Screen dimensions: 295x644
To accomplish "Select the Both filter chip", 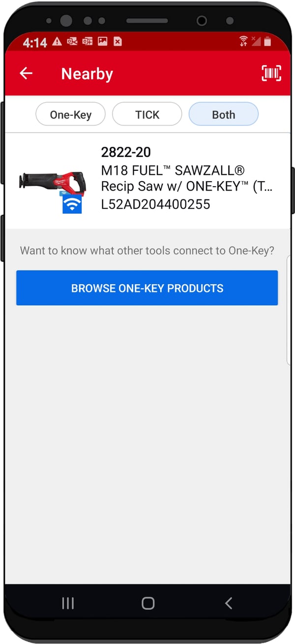I will [x=223, y=115].
